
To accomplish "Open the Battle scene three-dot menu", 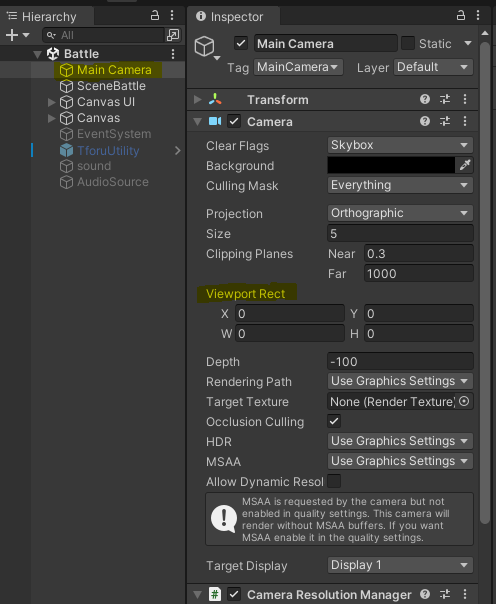I will click(x=173, y=54).
